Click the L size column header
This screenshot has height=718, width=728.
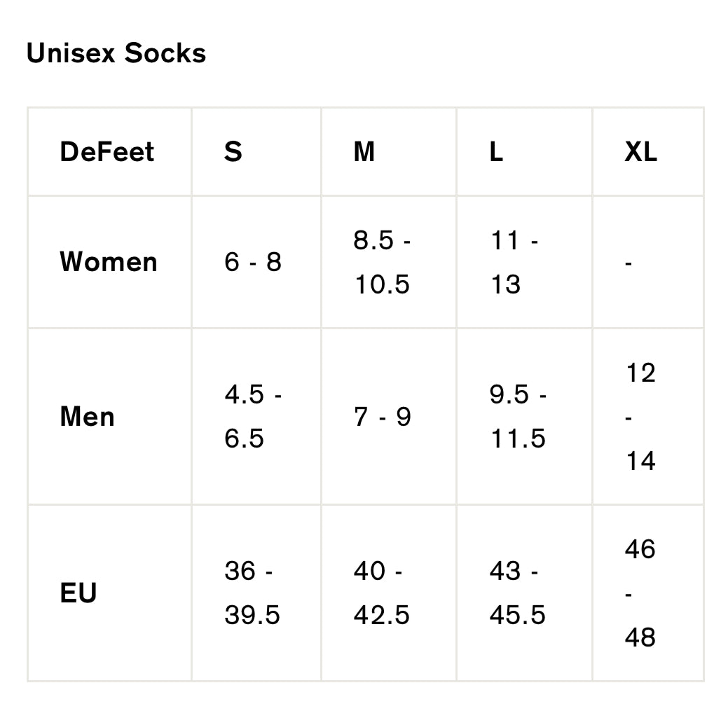click(496, 151)
